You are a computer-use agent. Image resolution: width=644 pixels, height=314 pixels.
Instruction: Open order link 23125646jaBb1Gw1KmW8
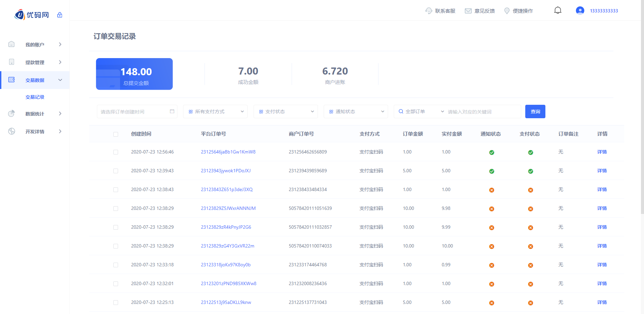(x=228, y=152)
